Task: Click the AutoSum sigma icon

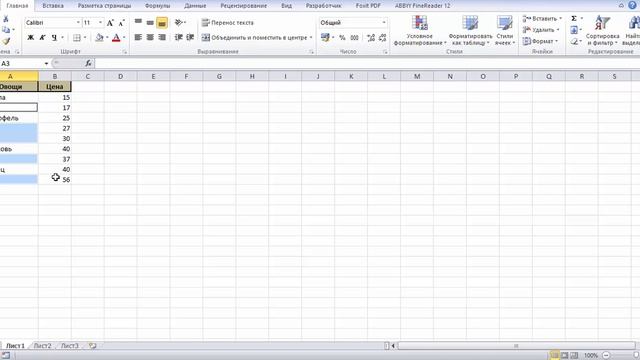Action: 574,19
